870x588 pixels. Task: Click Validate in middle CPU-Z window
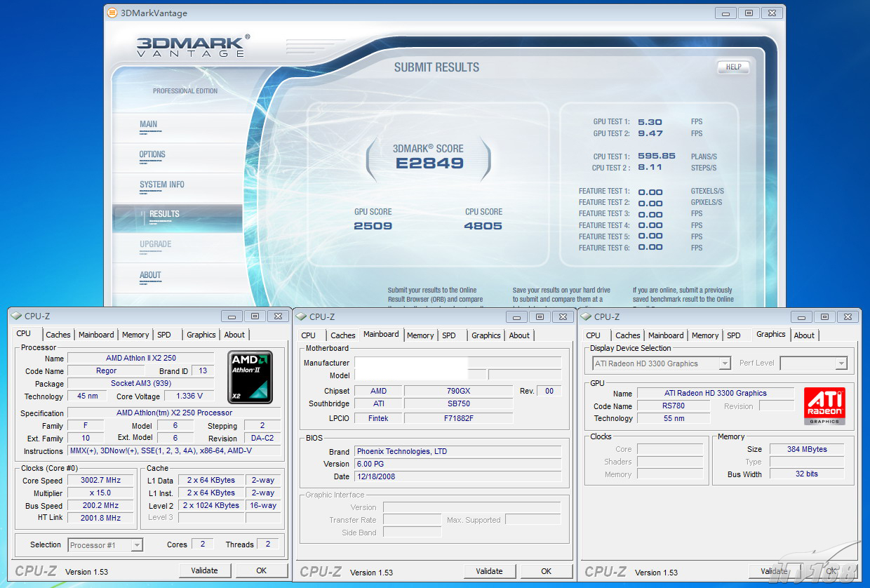pyautogui.click(x=489, y=571)
